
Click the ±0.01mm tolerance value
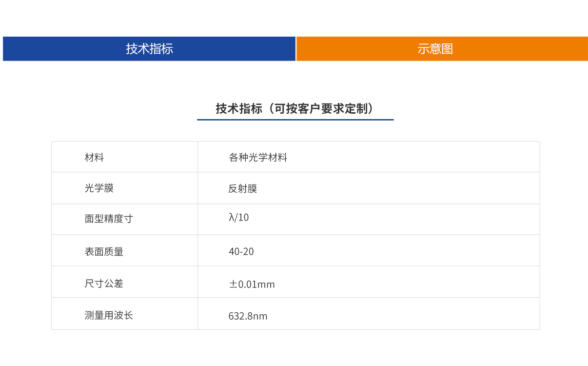(x=252, y=284)
